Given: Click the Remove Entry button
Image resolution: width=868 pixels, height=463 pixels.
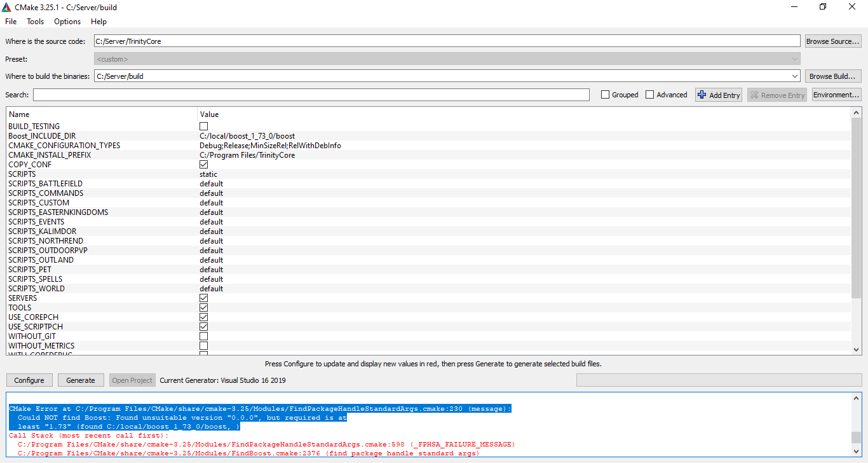Looking at the screenshot, I should click(776, 95).
